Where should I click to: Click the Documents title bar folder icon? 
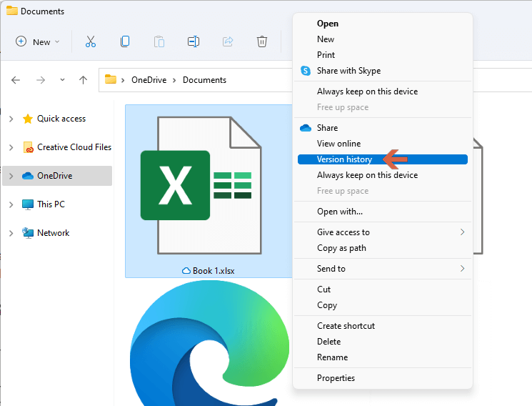point(12,11)
